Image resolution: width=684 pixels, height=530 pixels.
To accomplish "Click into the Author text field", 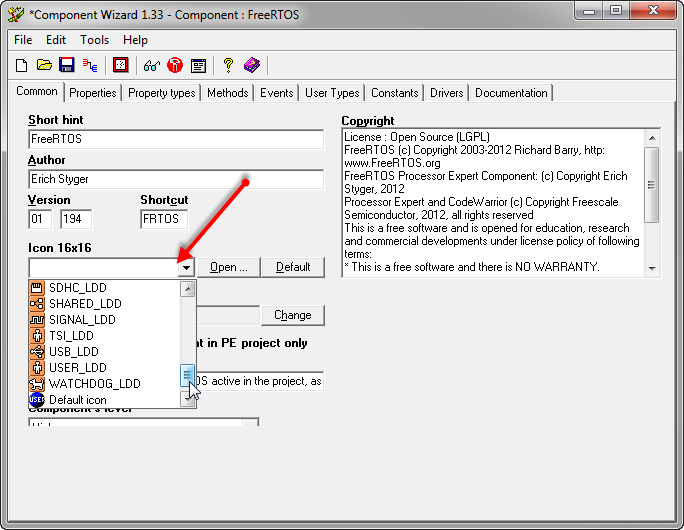I will (x=176, y=179).
